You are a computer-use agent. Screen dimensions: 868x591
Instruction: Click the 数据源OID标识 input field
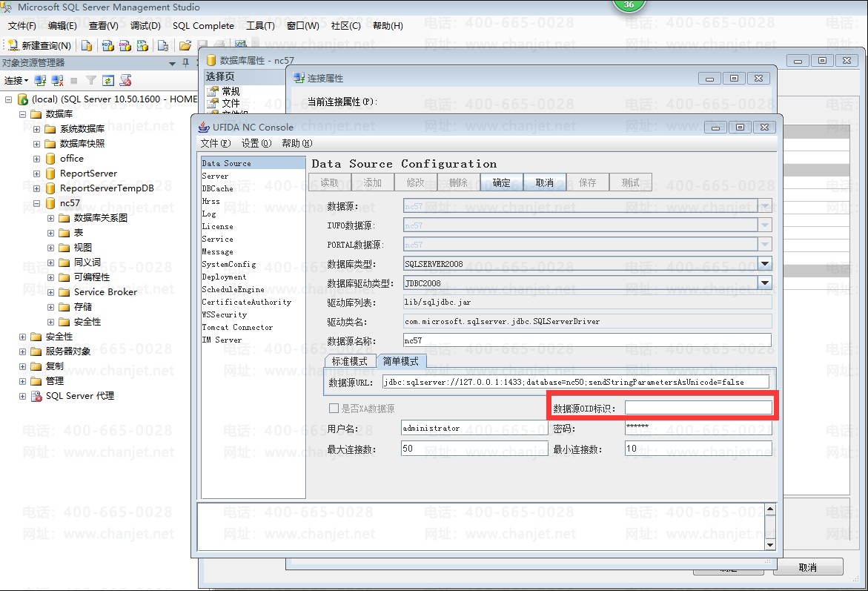tap(698, 408)
